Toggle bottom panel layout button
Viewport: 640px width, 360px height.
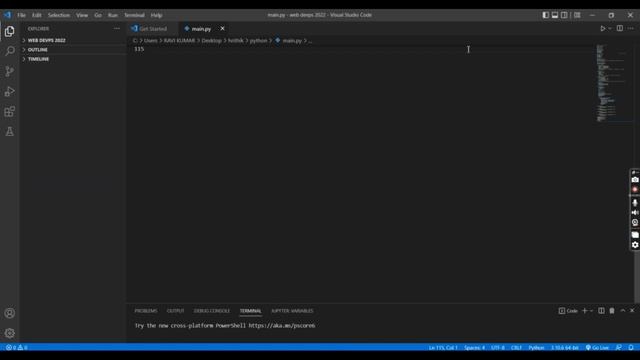click(555, 15)
